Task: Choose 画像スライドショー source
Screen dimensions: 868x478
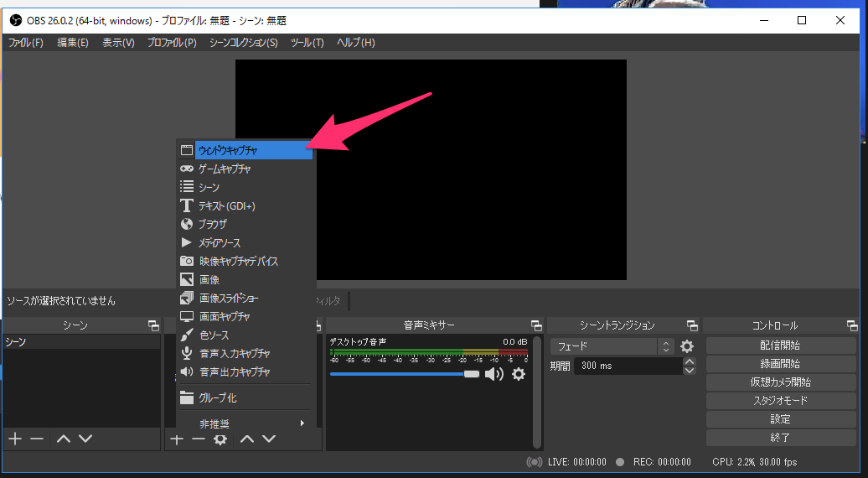Action: point(245,298)
